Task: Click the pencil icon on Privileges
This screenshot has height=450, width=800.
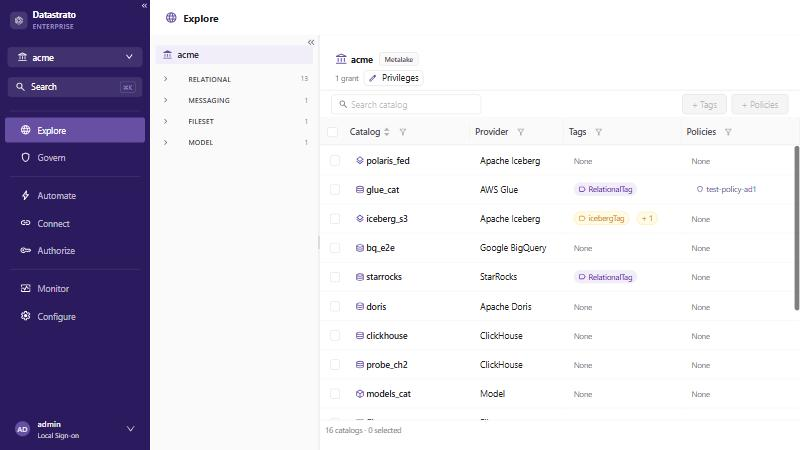Action: coord(372,78)
